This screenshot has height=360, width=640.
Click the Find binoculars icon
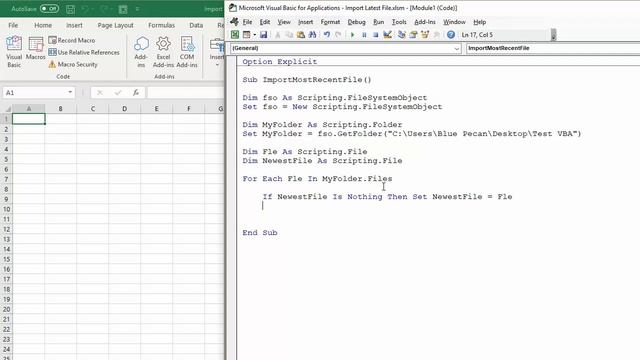click(312, 35)
